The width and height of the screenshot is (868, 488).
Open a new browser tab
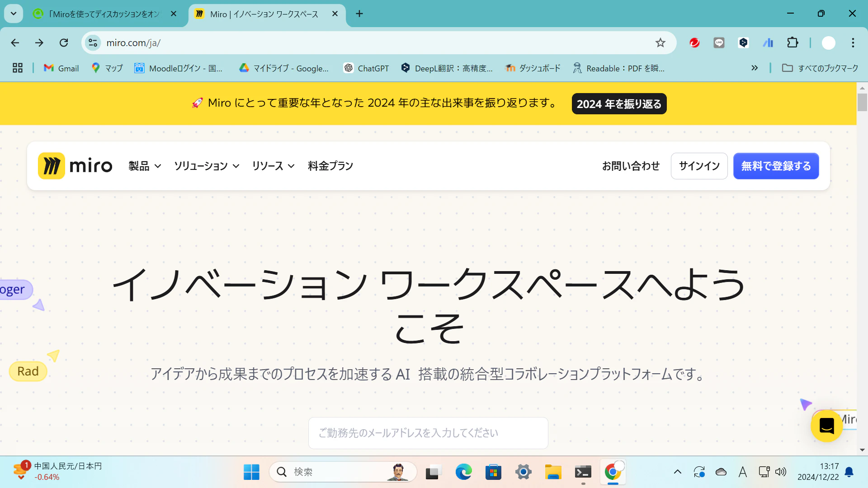pos(359,14)
